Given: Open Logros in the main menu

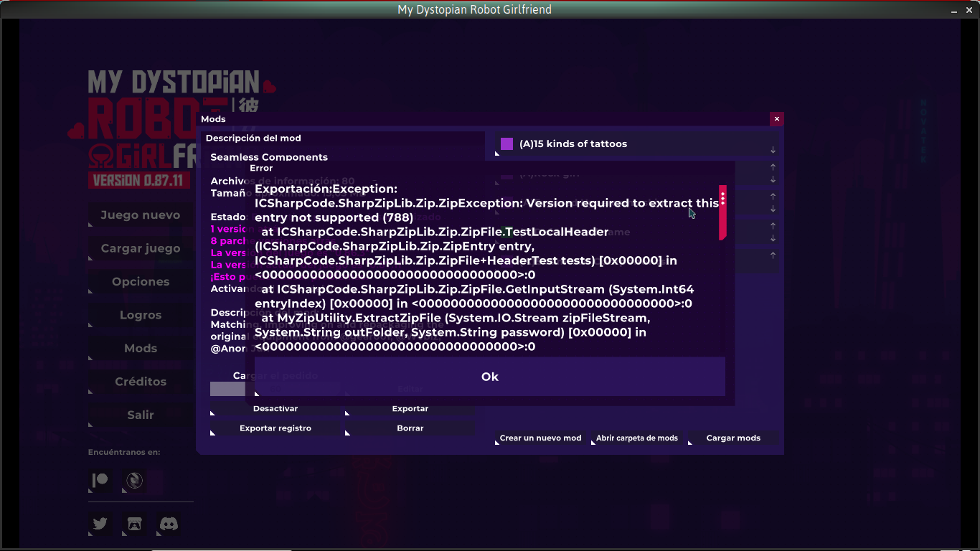Looking at the screenshot, I should point(141,315).
